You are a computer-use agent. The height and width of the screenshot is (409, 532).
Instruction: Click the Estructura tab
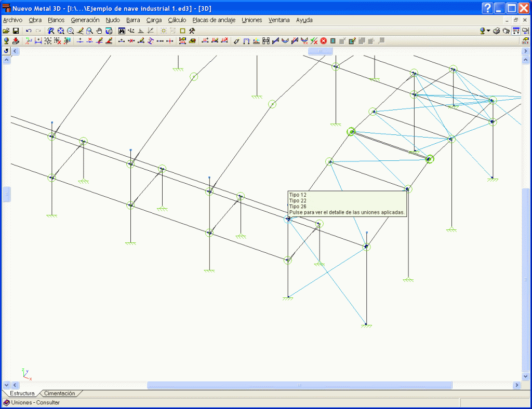[x=22, y=393]
